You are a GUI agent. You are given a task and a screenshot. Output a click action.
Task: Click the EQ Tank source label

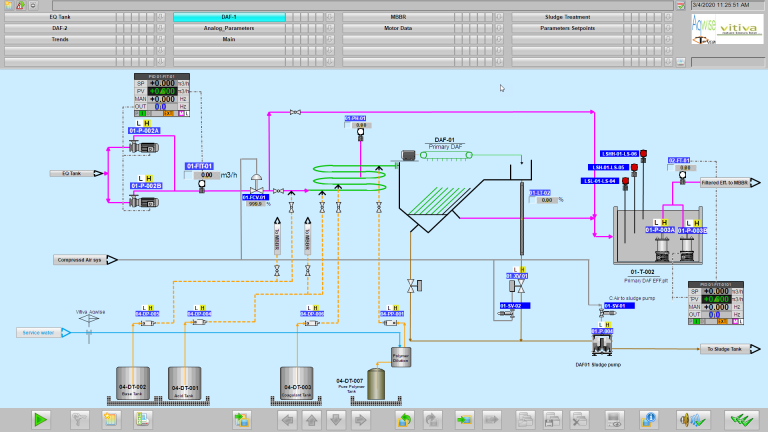coord(72,173)
